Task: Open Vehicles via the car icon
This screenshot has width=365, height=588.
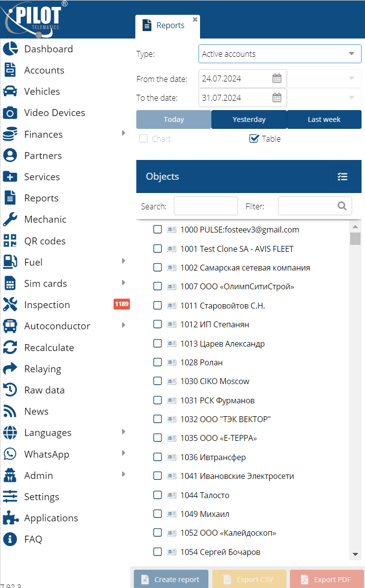Action: (10, 92)
